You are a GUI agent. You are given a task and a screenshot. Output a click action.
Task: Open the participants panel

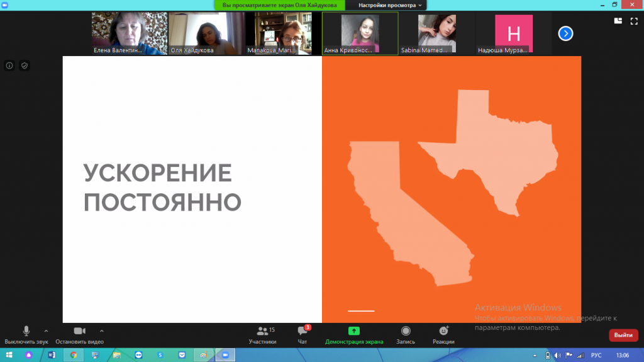[262, 334]
